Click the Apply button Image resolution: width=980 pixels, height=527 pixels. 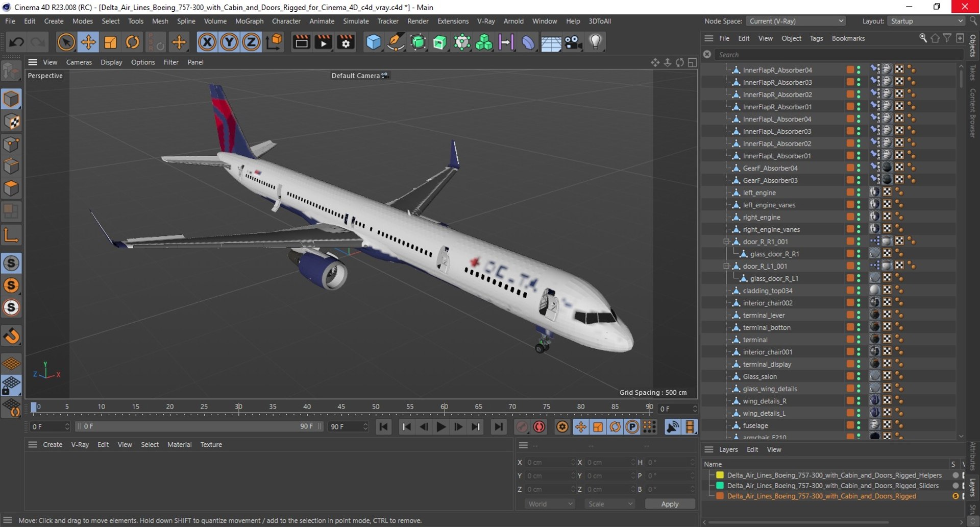(670, 504)
